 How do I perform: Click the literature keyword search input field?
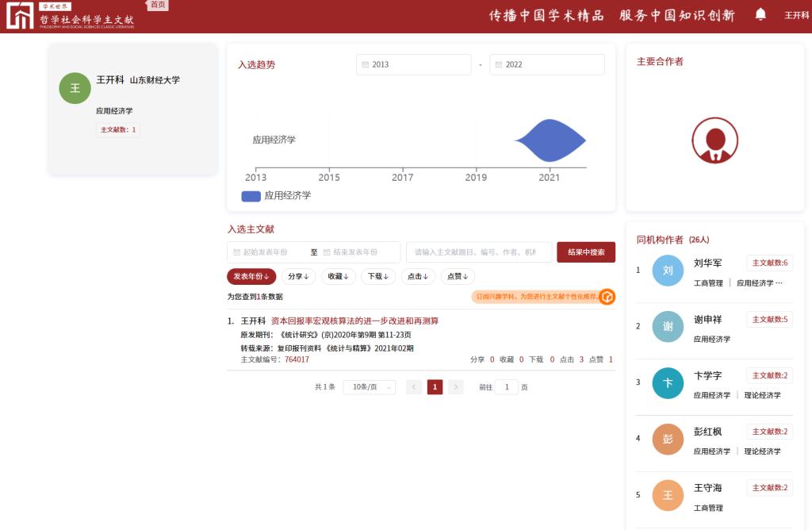pos(478,252)
